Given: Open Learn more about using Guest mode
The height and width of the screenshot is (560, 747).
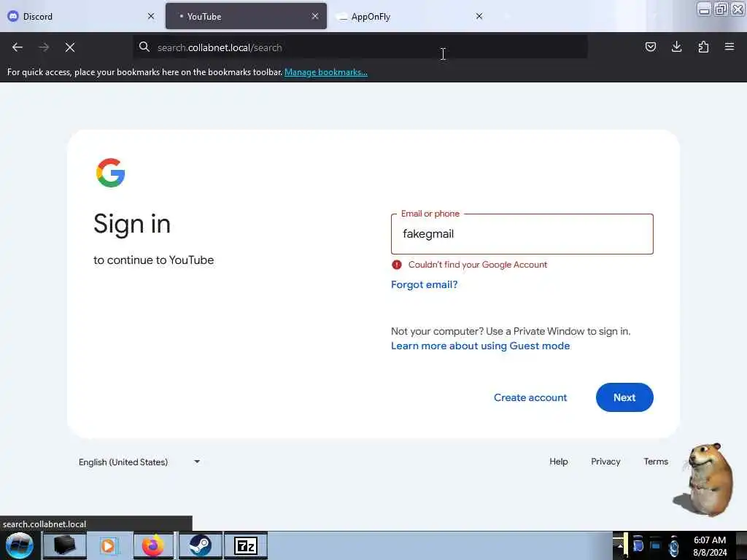Looking at the screenshot, I should [x=480, y=346].
